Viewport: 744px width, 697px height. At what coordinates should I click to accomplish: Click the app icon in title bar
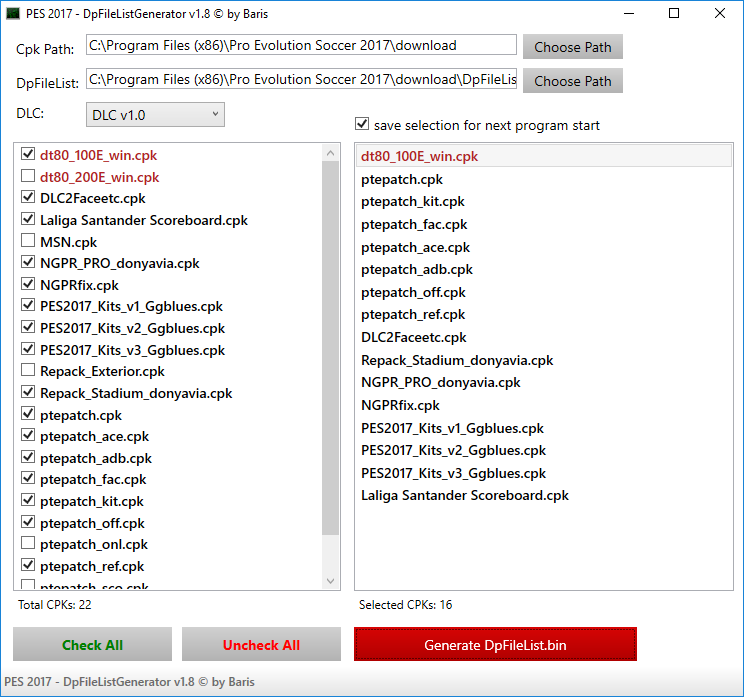point(13,13)
